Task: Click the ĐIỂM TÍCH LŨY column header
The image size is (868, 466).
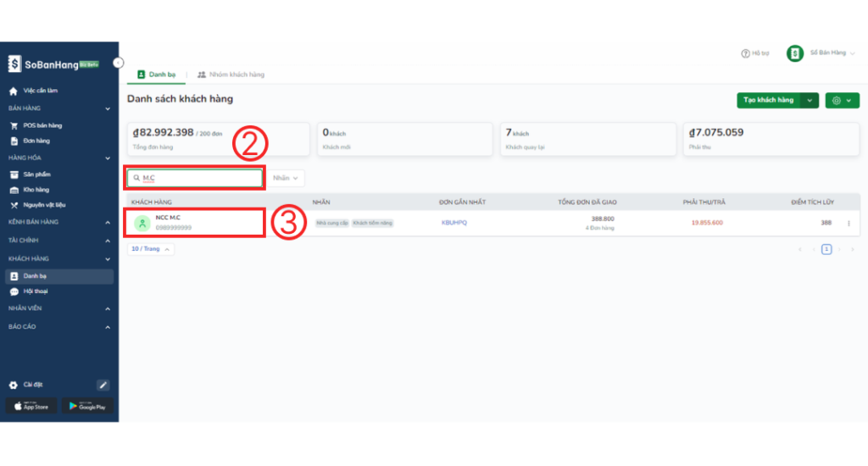Action: click(x=812, y=202)
